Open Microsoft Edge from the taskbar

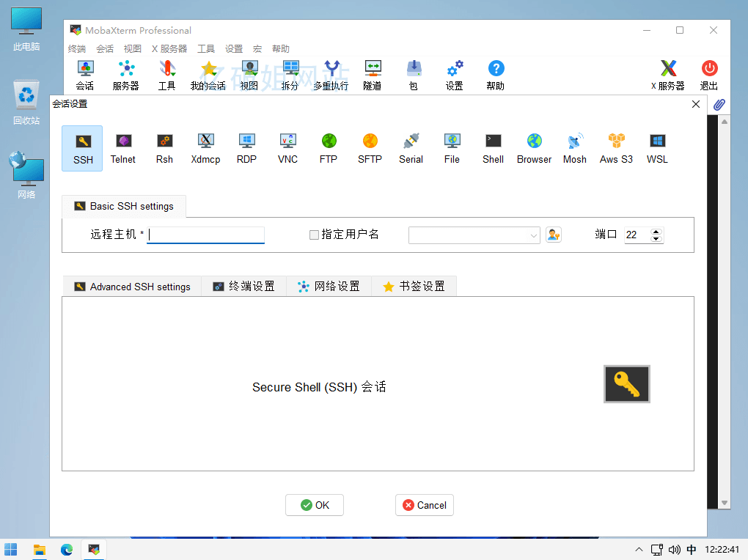click(67, 549)
